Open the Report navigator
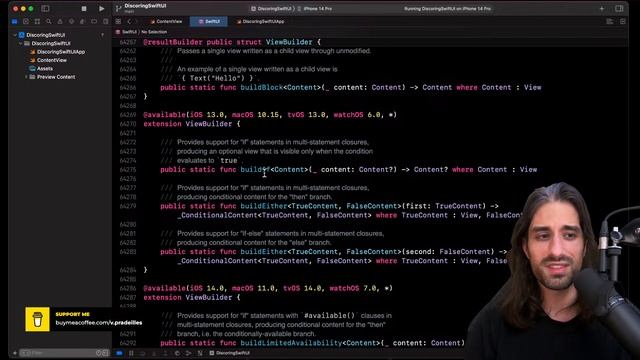640x360 pixels. click(105, 21)
